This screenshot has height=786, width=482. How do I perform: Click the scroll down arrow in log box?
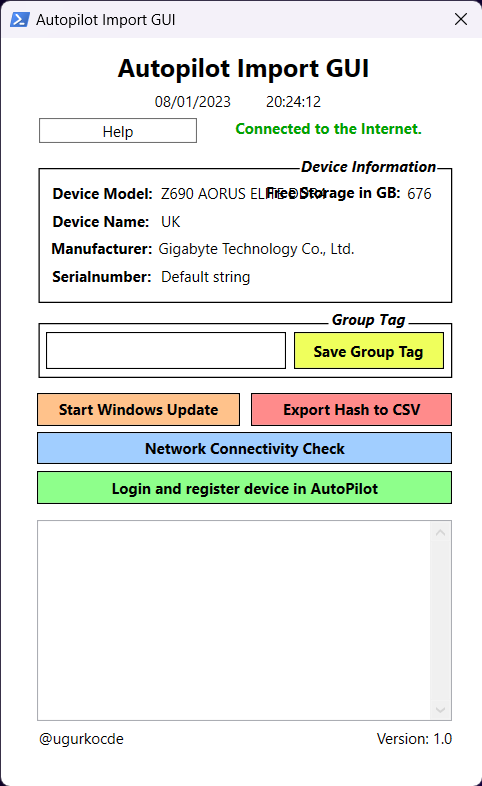440,709
